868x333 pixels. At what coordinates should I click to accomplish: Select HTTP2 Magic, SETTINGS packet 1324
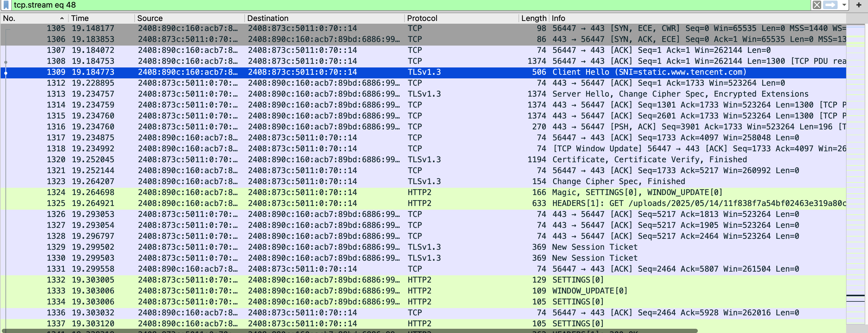coord(423,193)
